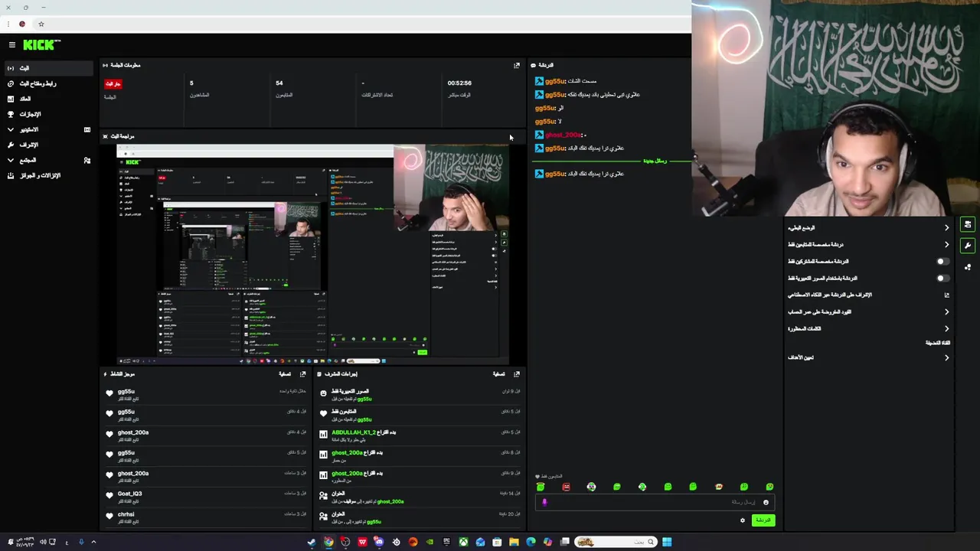Image resolution: width=980 pixels, height=551 pixels.
Task: Click the green chat send button (الدردشة)
Action: 763,520
